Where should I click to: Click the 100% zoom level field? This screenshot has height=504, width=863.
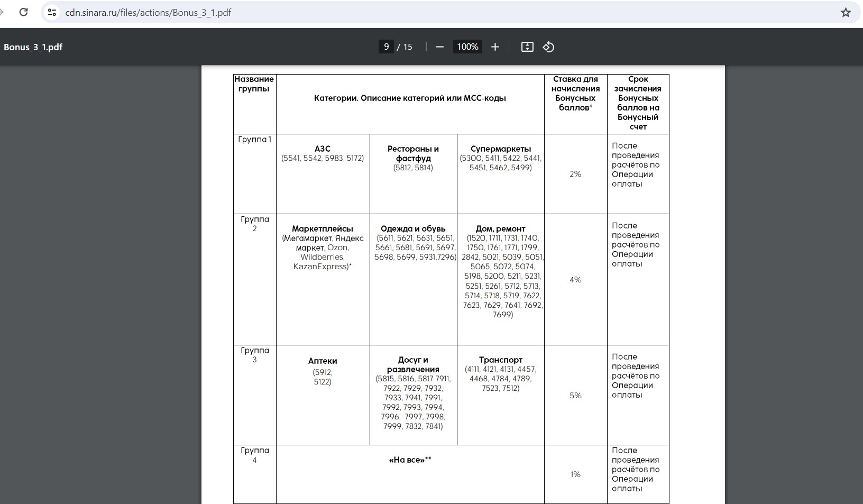(467, 47)
